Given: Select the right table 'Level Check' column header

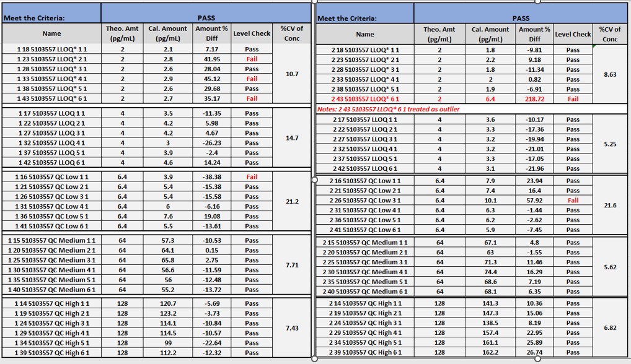Looking at the screenshot, I should (x=573, y=34).
